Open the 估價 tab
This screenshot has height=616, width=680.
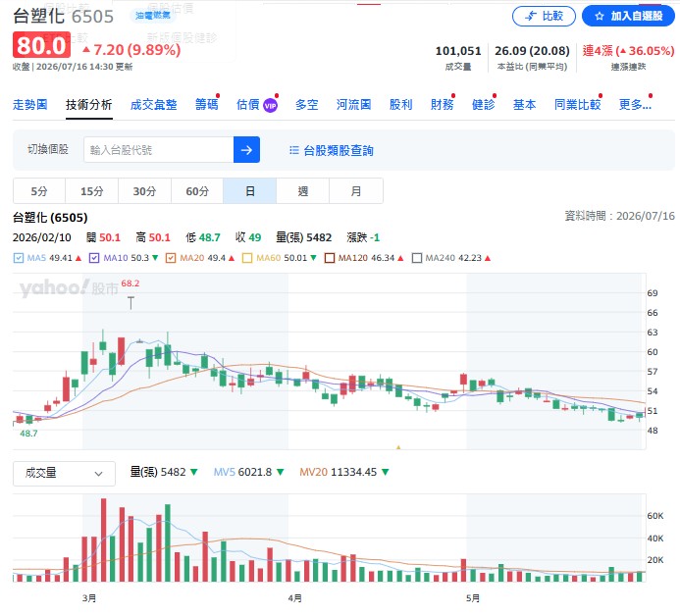coord(248,105)
